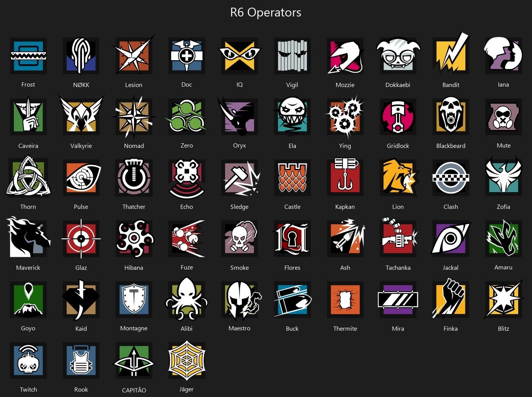The image size is (532, 397).
Task: Click the Valkyrie name label
Action: click(x=81, y=146)
